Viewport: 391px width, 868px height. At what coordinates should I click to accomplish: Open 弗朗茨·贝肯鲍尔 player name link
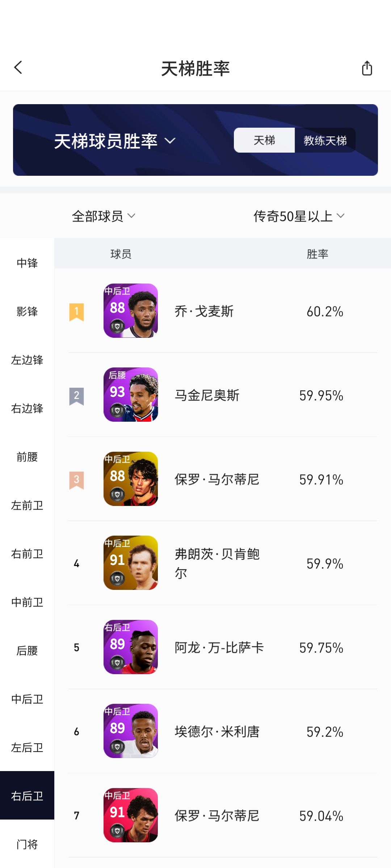pos(217,563)
